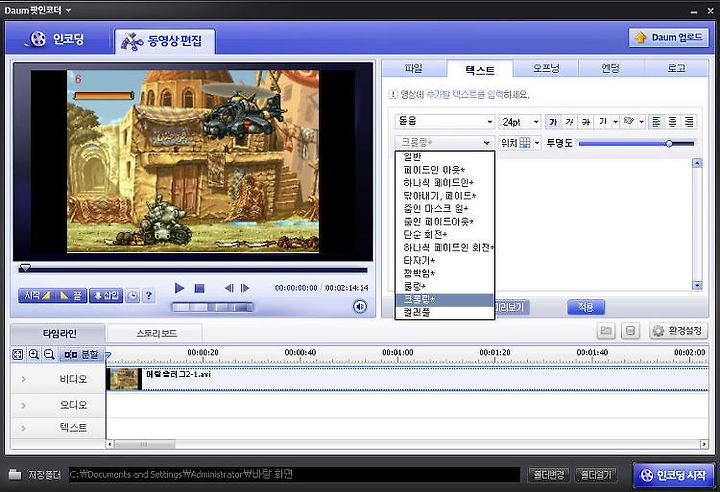Mute the preview sound with speaker icon
The image size is (720, 492).
pos(360,306)
